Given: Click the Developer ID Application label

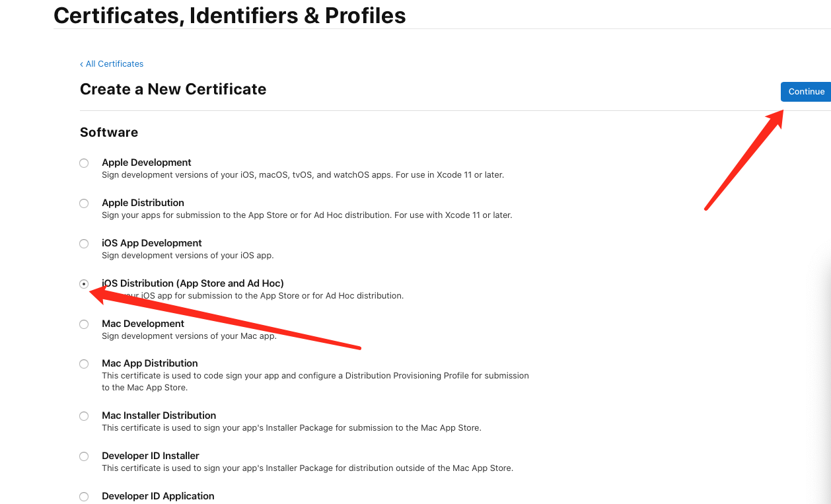Looking at the screenshot, I should 158,496.
